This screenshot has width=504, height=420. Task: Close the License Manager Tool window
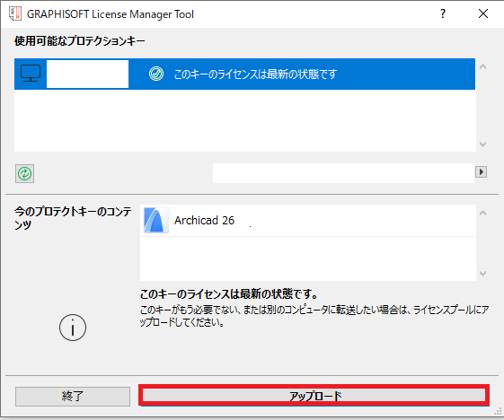tap(483, 13)
